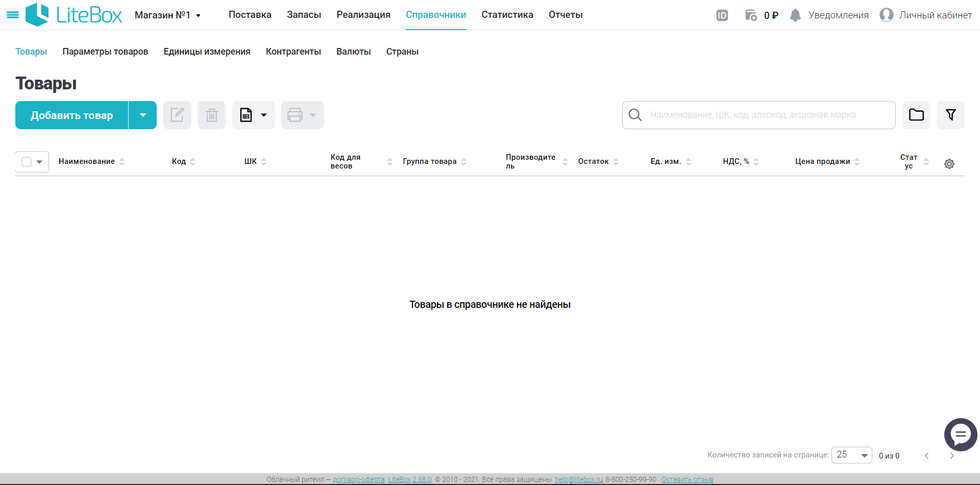Open the Запасы menu
The image size is (980, 485).
coord(304,15)
